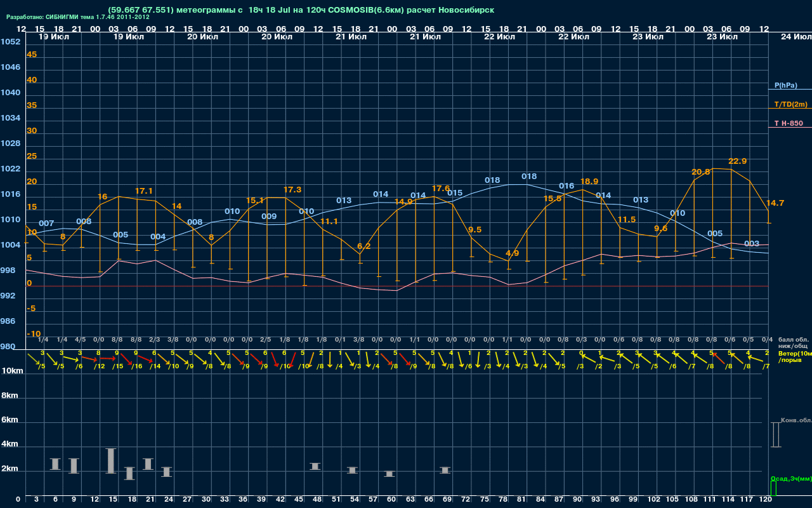Click the 14.9 temperature label

click(x=403, y=201)
